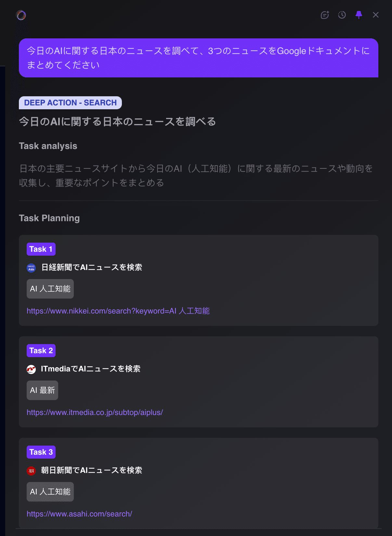The width and height of the screenshot is (392, 536).
Task: Click the Asahi Shimbun favicon in Task 3
Action: pyautogui.click(x=31, y=471)
